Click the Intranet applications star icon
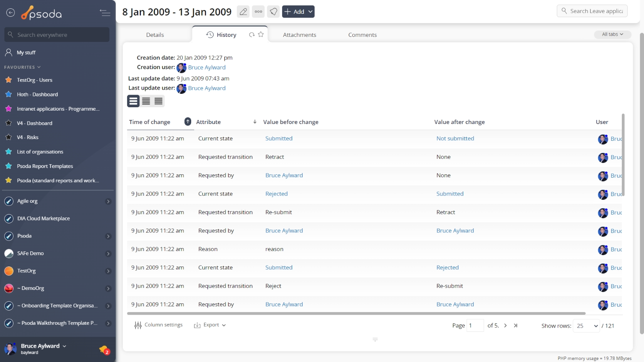This screenshot has height=362, width=644. (x=8, y=109)
